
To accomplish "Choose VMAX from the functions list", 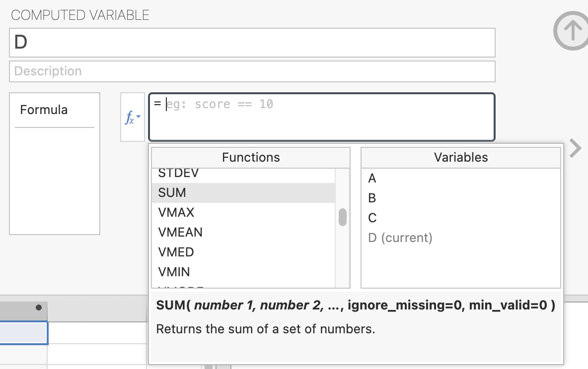I will click(176, 213).
